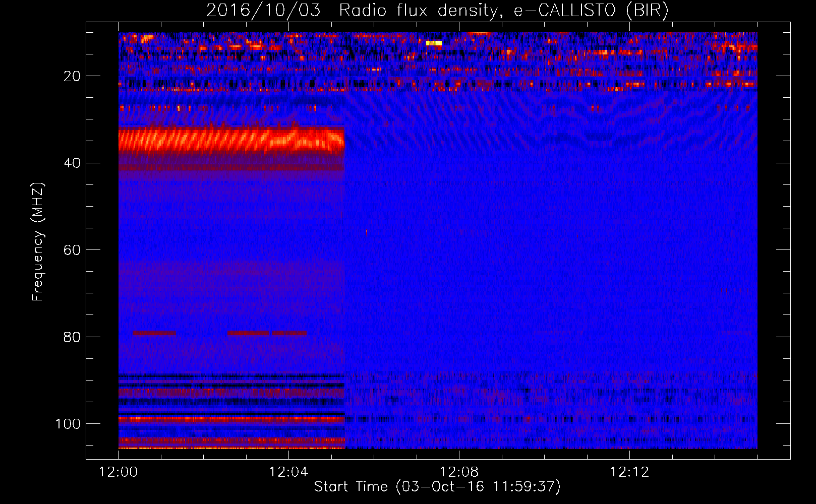Click the "80" frequency tick label
The height and width of the screenshot is (504, 816).
[x=72, y=337]
